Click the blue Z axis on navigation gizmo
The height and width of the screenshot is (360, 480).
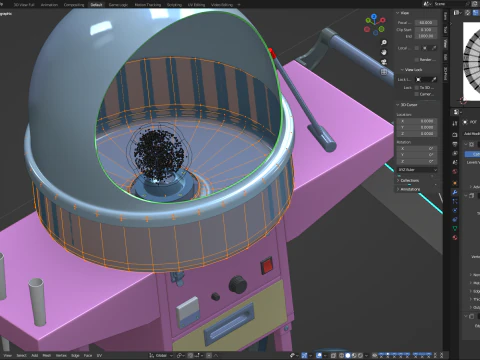pos(374,16)
